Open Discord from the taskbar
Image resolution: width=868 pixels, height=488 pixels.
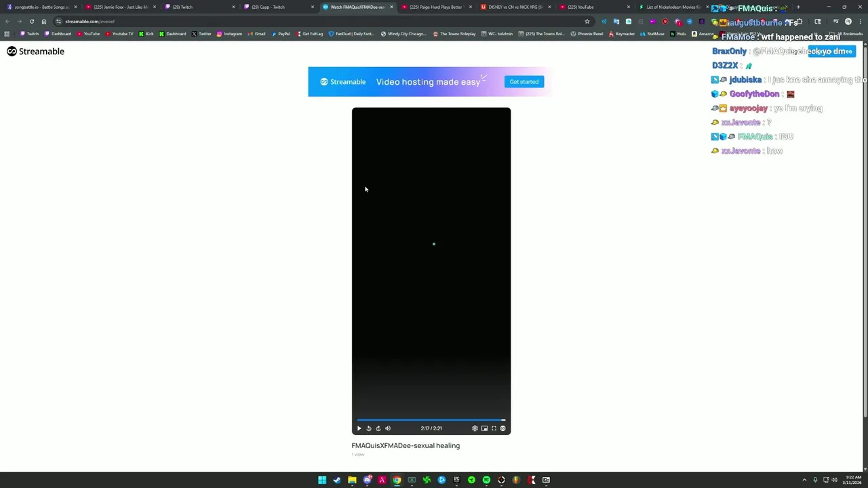pyautogui.click(x=367, y=480)
